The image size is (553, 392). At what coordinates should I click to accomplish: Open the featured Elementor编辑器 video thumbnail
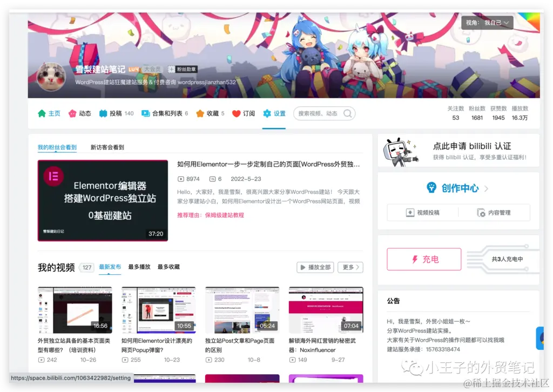(x=103, y=200)
